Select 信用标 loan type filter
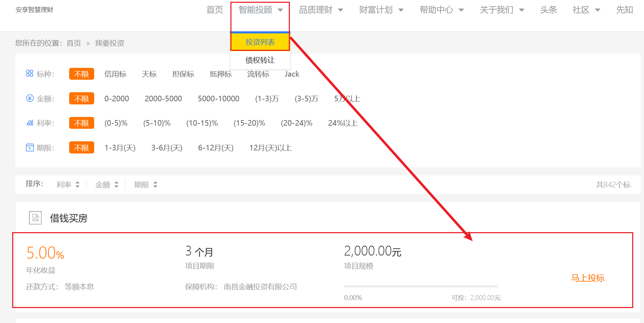Viewport: 644px width, 323px height. pos(115,74)
